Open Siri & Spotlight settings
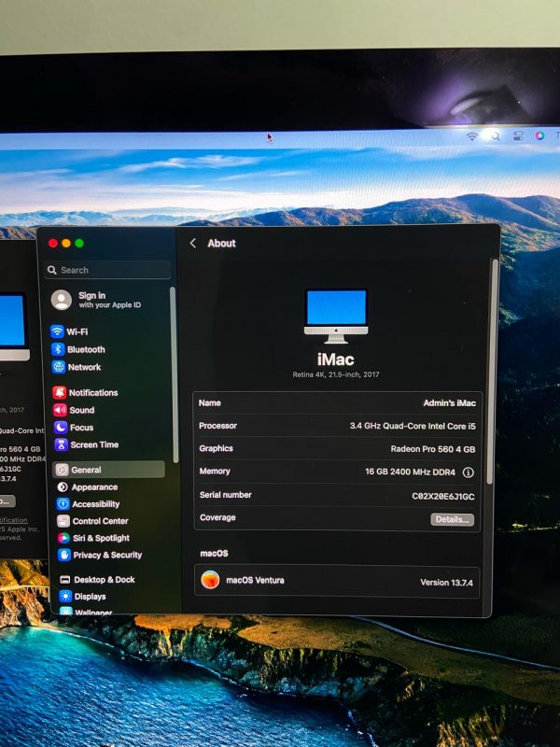560x747 pixels. point(101,538)
